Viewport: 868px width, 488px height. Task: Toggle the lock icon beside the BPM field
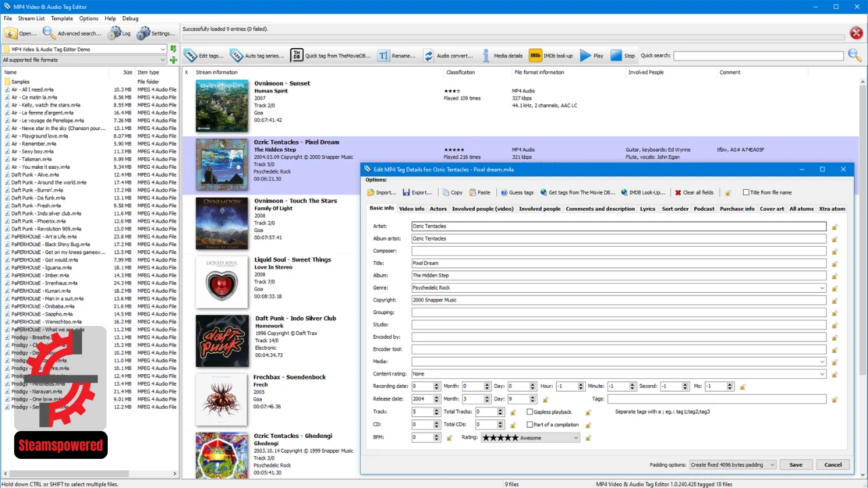coord(449,438)
